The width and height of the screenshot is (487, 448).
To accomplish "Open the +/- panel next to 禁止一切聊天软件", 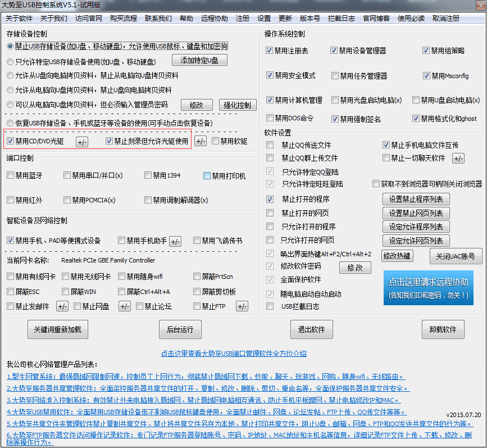I will pos(458,158).
